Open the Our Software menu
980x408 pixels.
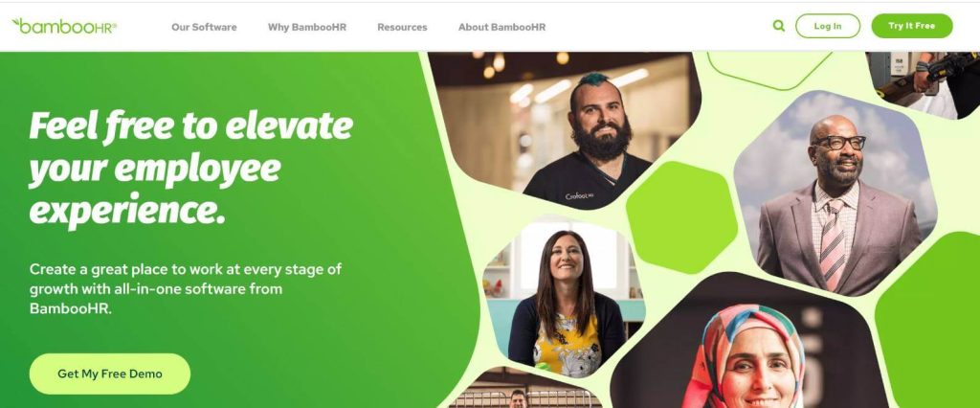[x=204, y=27]
